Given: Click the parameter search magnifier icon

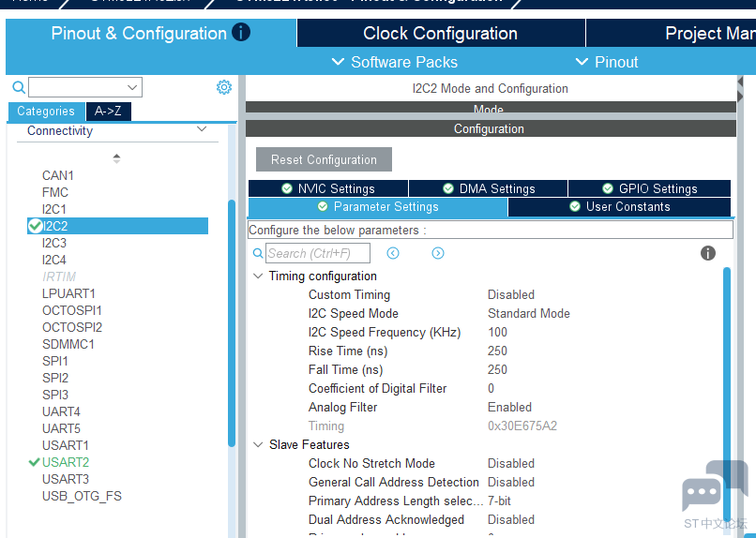Looking at the screenshot, I should click(258, 253).
